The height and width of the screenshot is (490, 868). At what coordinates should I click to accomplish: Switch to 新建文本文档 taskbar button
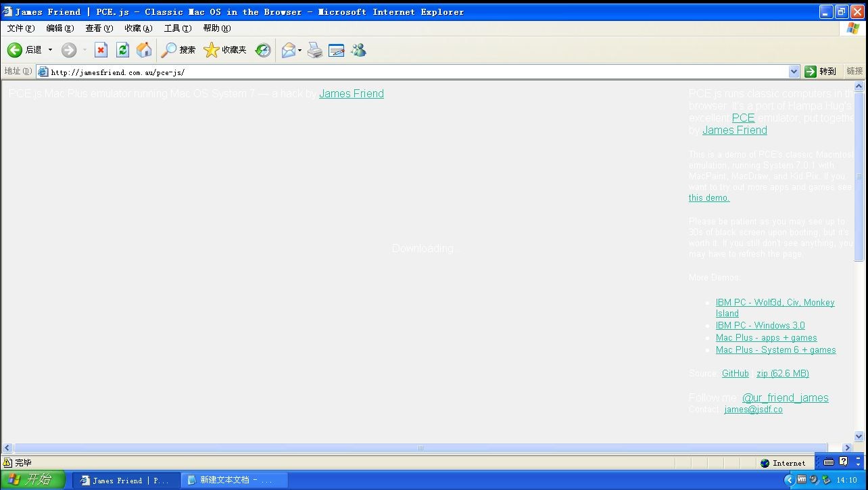pos(234,481)
